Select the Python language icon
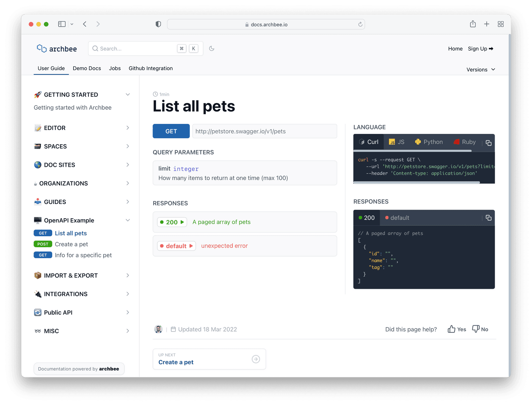532x405 pixels. click(418, 142)
